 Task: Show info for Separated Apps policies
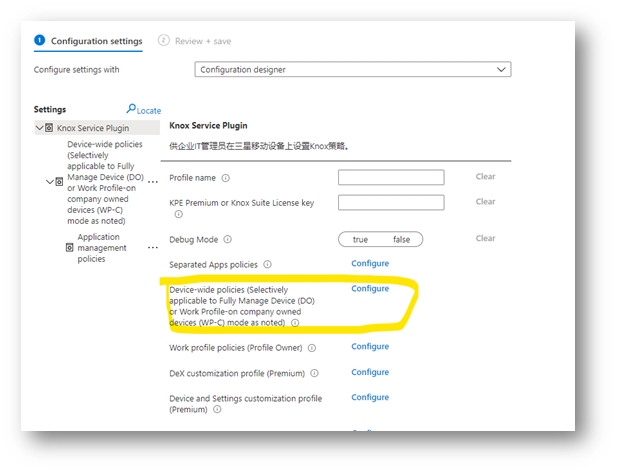(268, 264)
